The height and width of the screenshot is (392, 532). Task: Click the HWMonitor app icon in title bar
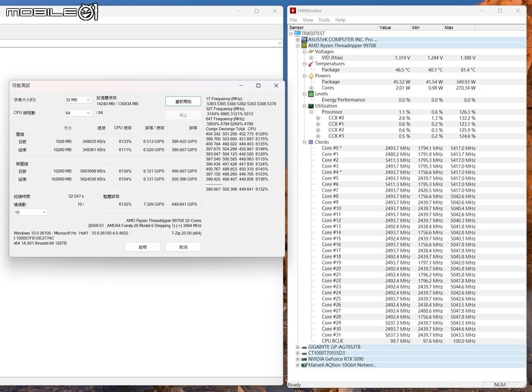293,11
